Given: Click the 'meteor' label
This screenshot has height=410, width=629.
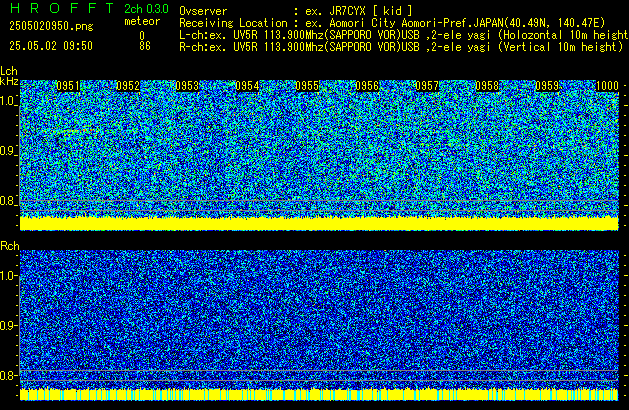Looking at the screenshot, I should pos(142,21).
